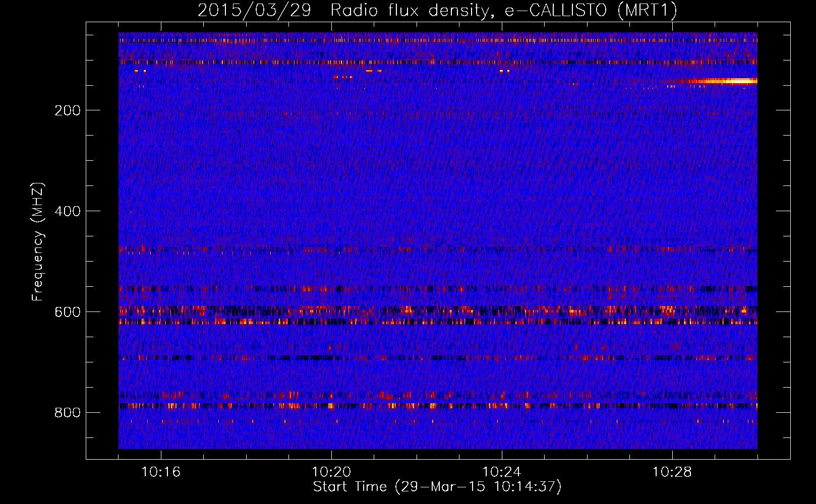
Task: Click the 10:20 time tick label
Action: (331, 472)
